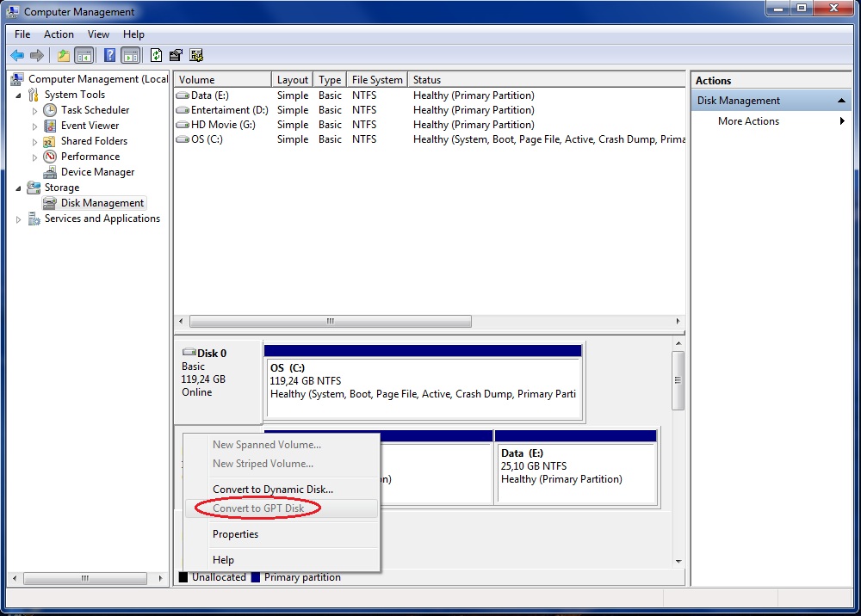Toggle the Show/Hide Console Tree toolbar icon
This screenshot has height=616, width=861.
[84, 55]
